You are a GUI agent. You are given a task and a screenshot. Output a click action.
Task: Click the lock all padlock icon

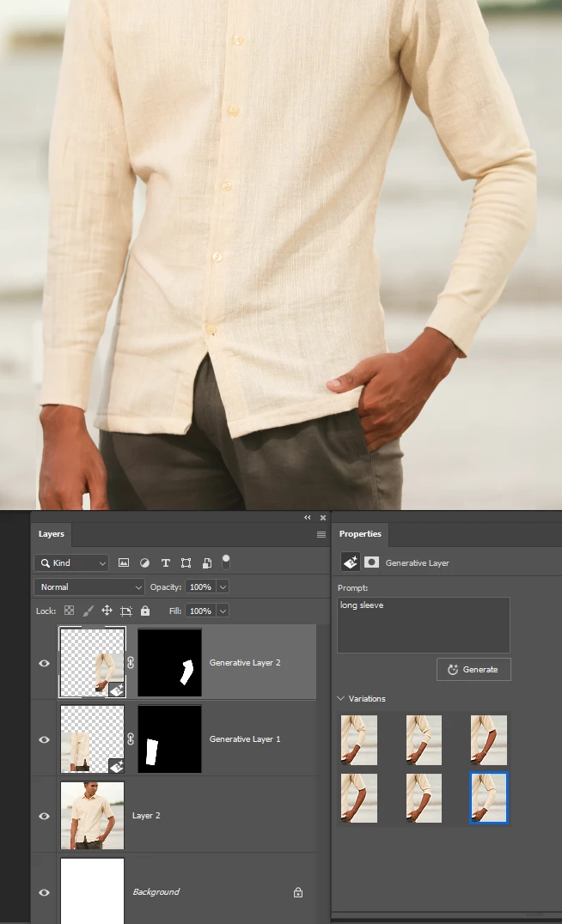(145, 611)
